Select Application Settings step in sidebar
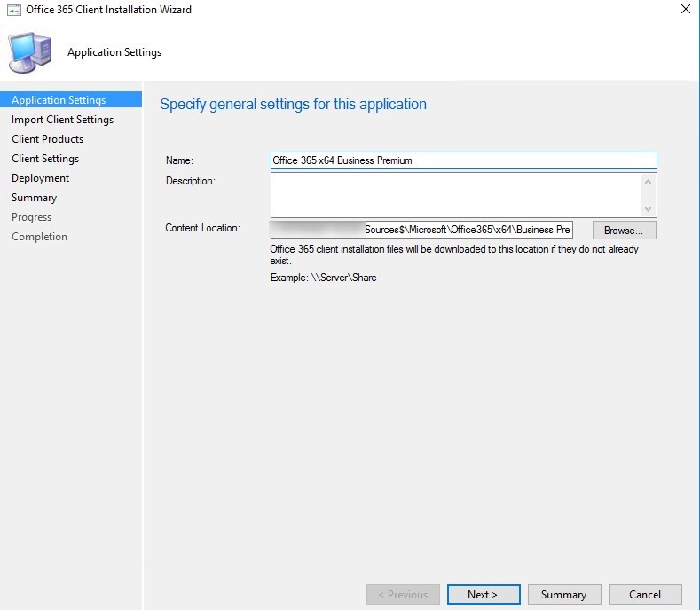The image size is (700, 610). (71, 99)
